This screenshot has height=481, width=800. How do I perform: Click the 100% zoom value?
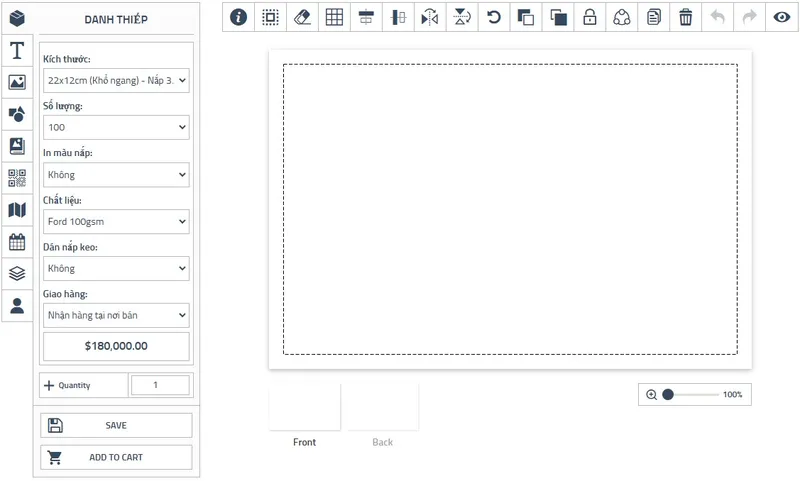[733, 394]
